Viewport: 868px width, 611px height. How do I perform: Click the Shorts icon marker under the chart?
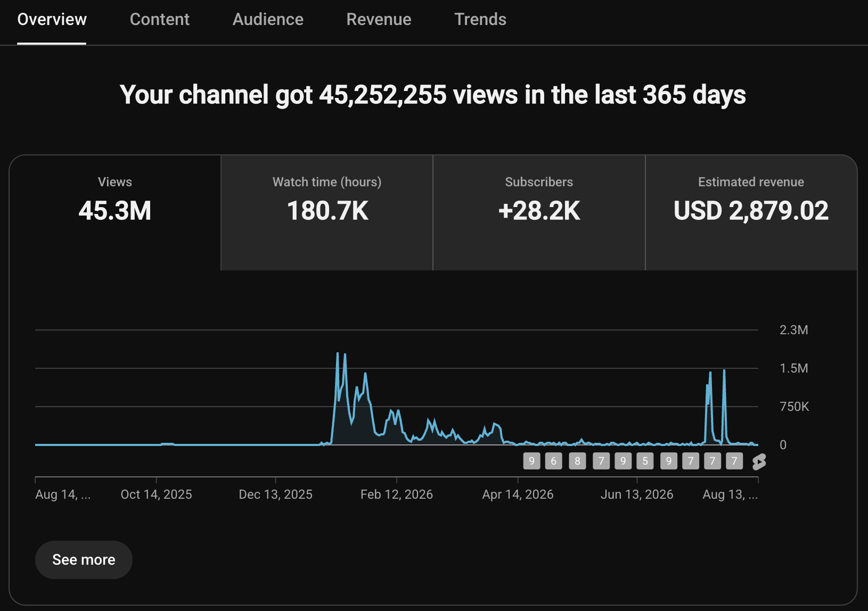[759, 461]
